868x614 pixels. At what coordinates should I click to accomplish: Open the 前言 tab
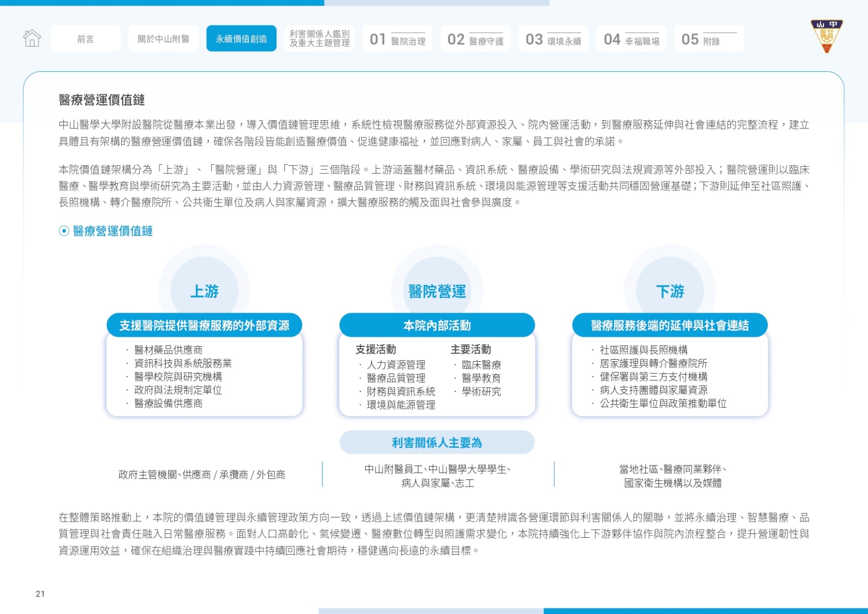click(85, 38)
